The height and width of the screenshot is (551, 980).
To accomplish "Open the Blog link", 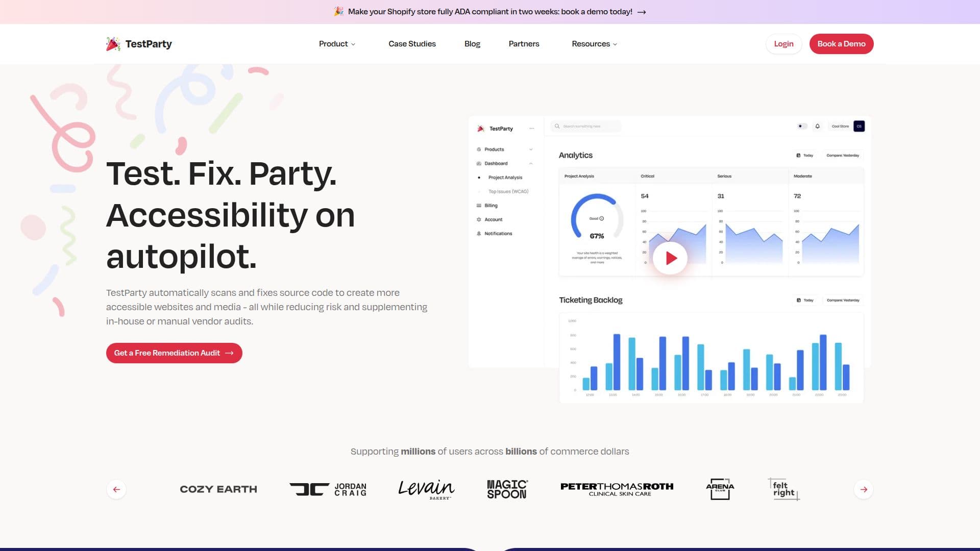I will pos(472,44).
